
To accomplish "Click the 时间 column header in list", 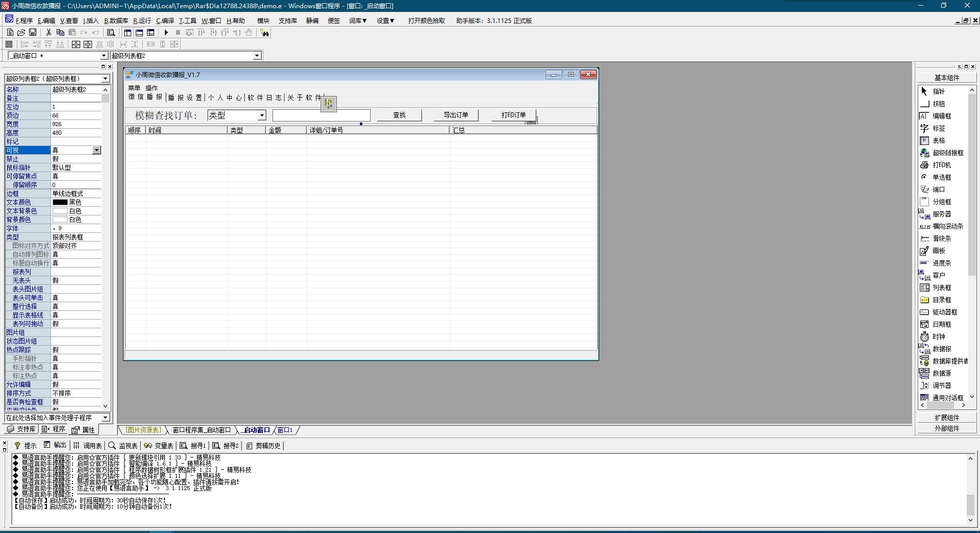I will [187, 130].
